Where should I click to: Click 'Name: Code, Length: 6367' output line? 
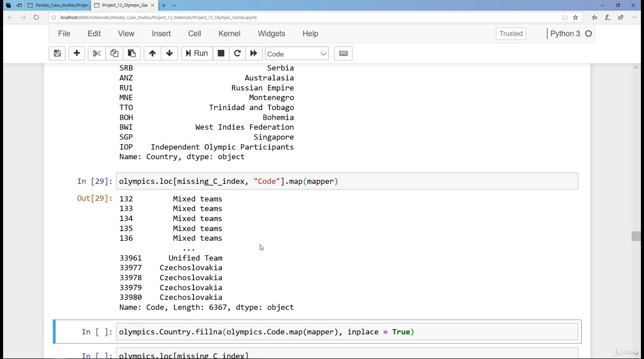pos(207,308)
